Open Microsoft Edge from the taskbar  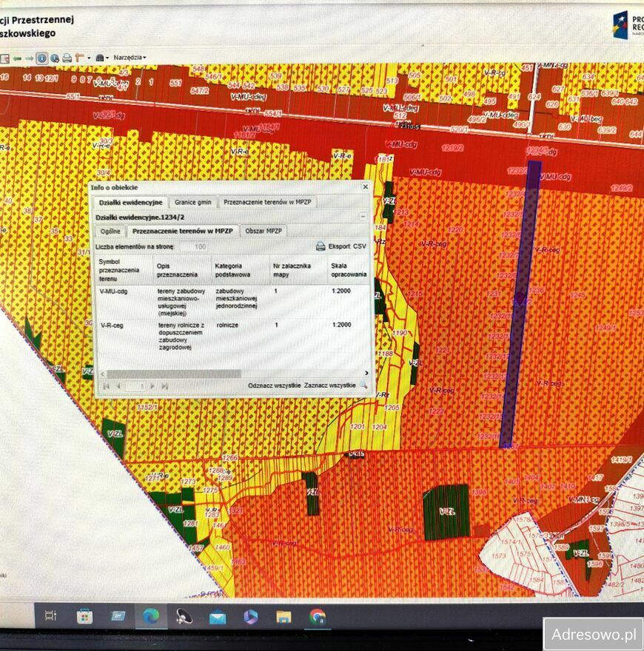pyautogui.click(x=151, y=616)
